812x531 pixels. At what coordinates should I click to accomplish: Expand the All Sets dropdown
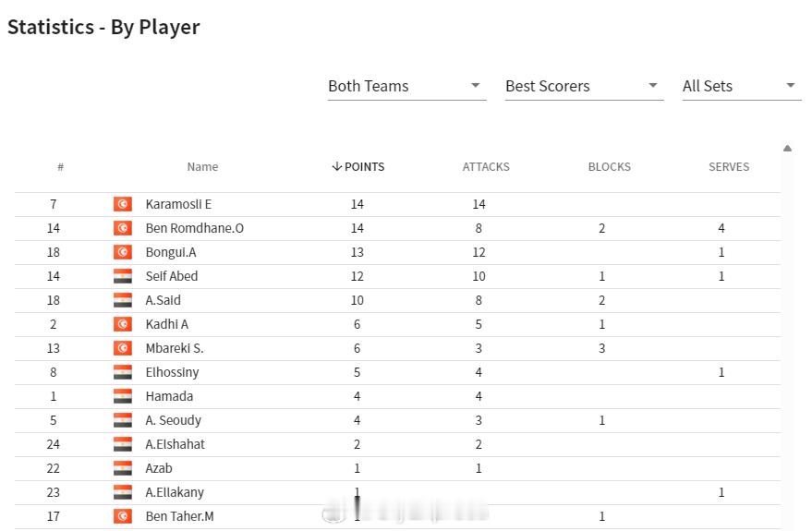(742, 86)
